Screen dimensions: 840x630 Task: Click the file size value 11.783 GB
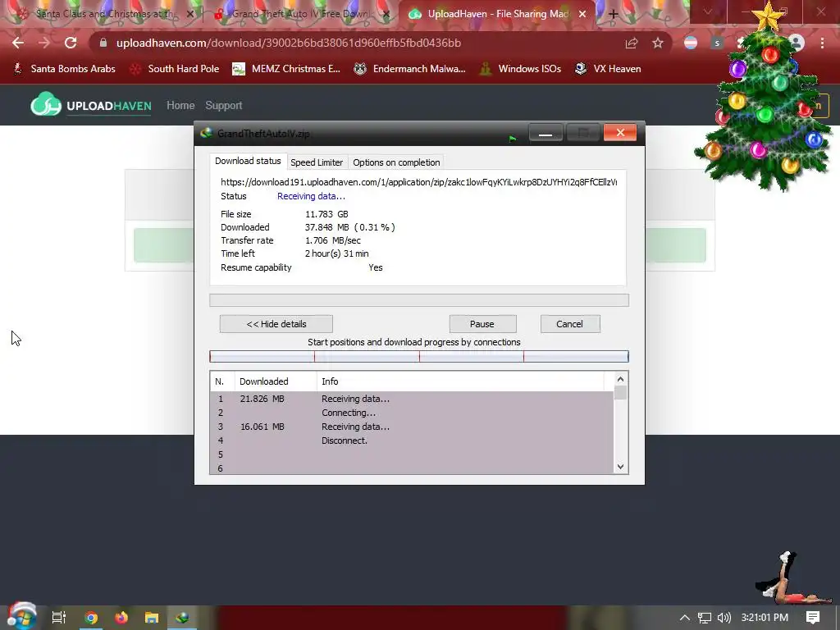tap(326, 214)
